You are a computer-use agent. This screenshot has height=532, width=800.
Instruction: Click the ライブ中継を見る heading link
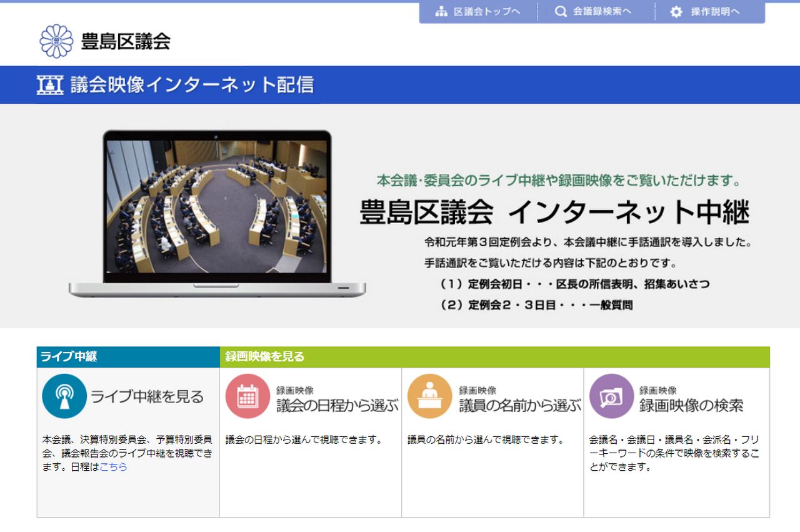tap(147, 397)
